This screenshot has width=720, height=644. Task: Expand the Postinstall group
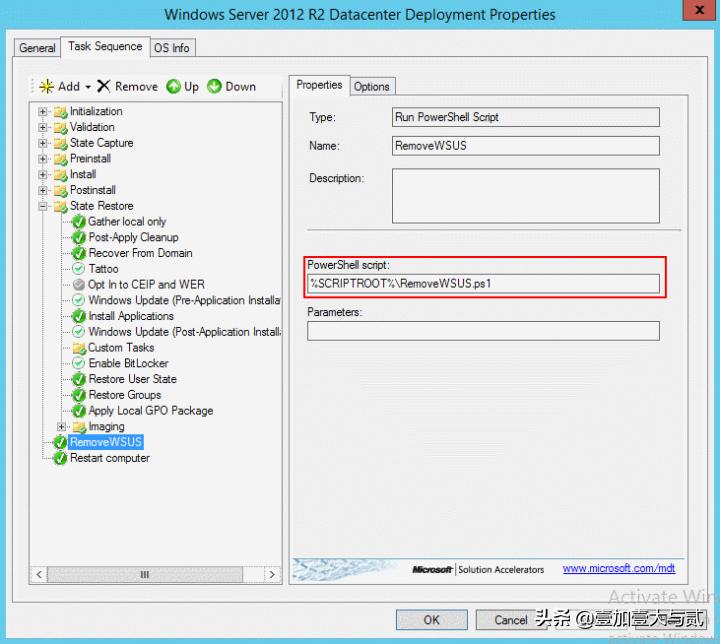click(43, 190)
